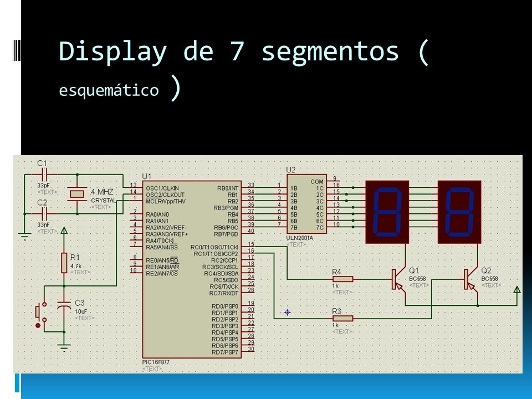Click pin label 'RA0/AN0'

[x=157, y=214]
